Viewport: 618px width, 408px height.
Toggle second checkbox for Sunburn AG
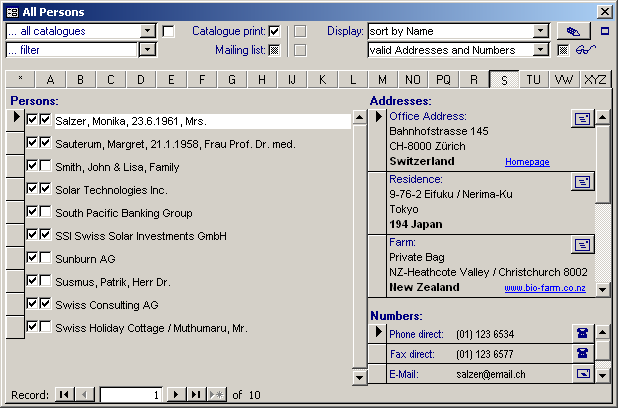click(46, 258)
